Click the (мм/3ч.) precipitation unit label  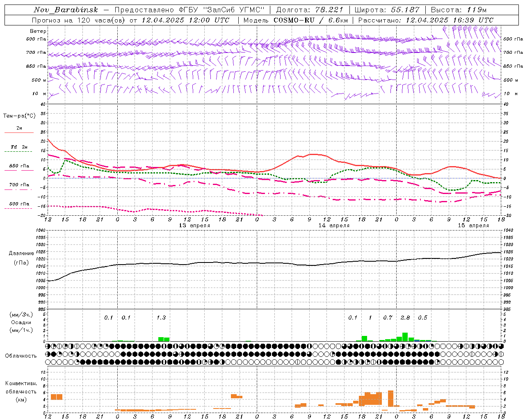tap(21, 315)
